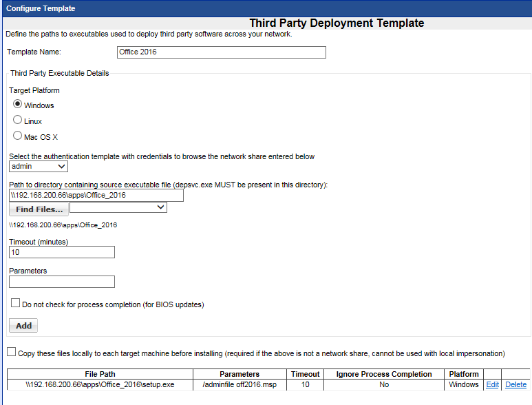Viewport: 532px width, 405px height.
Task: Edit the setup.exe table entry
Action: point(492,385)
